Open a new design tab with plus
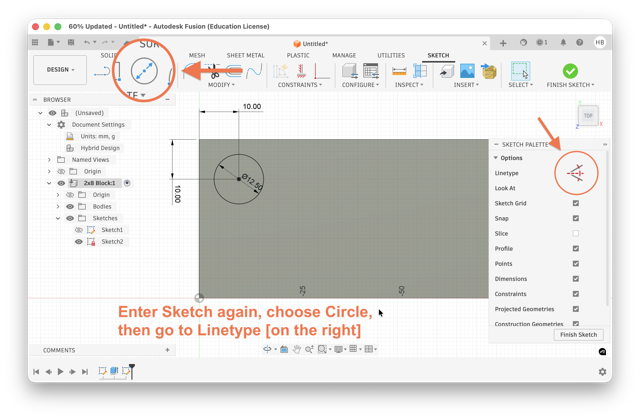This screenshot has height=419, width=640. (x=503, y=43)
